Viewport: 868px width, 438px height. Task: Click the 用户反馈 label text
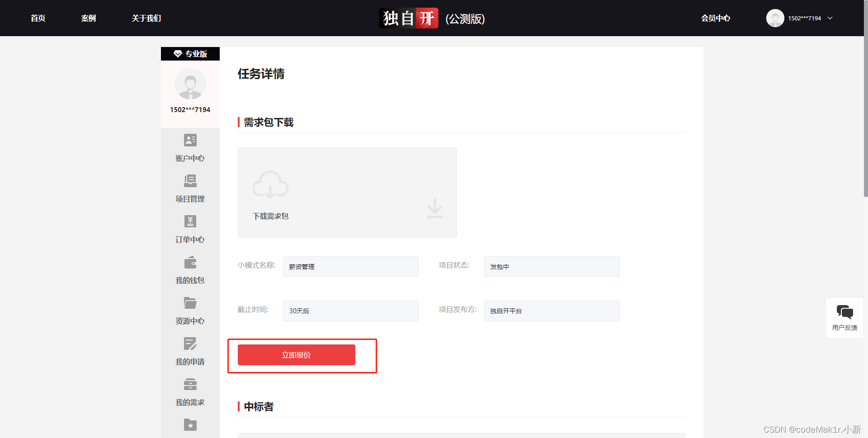click(844, 328)
